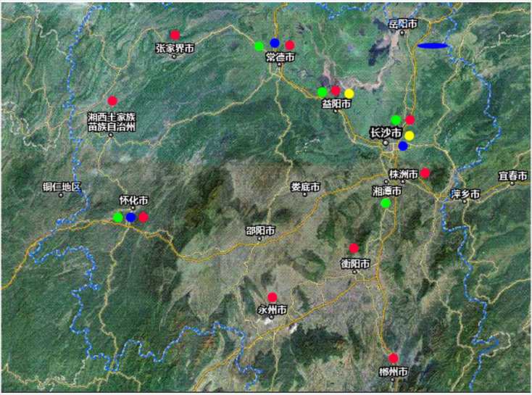Viewport: 532px width, 395px height.
Task: Select the 邵阳市 city label
Action: (260, 231)
